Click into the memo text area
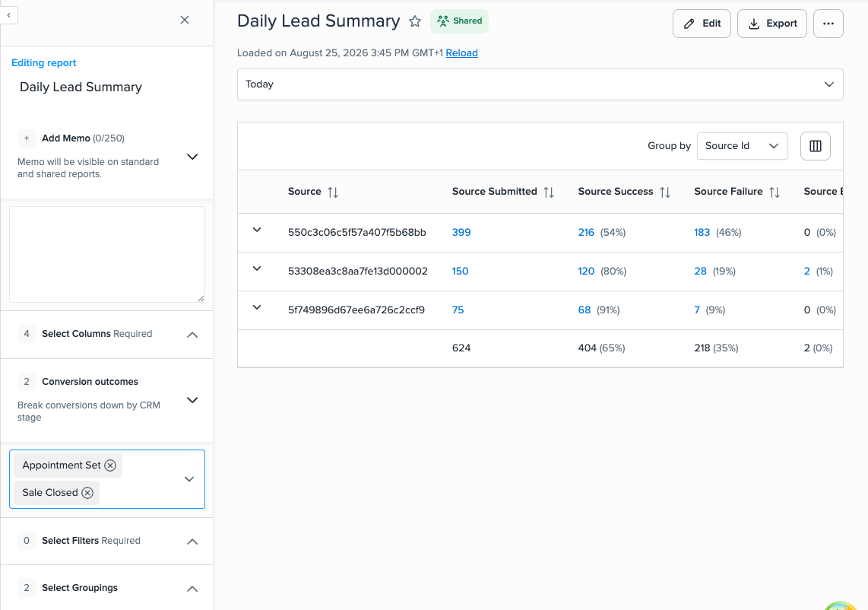The image size is (868, 610). pyautogui.click(x=107, y=255)
